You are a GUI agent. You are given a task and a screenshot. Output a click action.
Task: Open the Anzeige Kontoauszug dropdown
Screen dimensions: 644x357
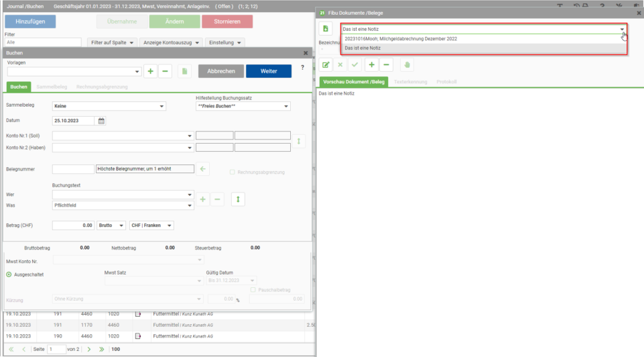coord(171,42)
